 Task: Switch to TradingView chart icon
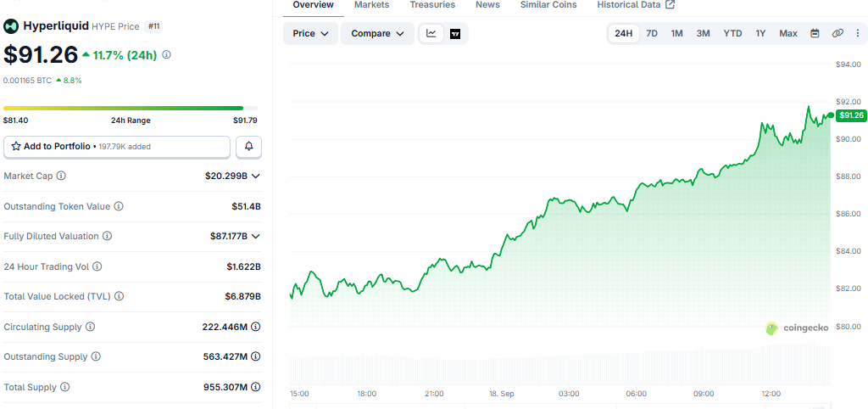click(x=455, y=33)
